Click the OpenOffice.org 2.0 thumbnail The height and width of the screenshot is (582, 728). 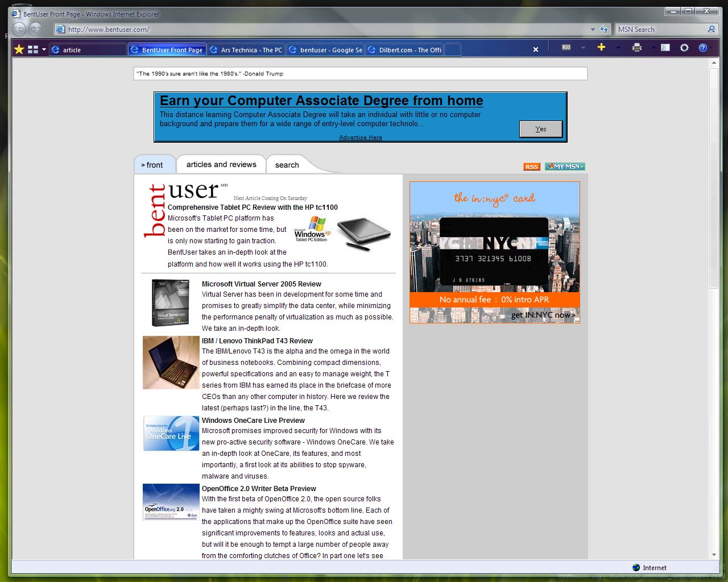click(171, 502)
